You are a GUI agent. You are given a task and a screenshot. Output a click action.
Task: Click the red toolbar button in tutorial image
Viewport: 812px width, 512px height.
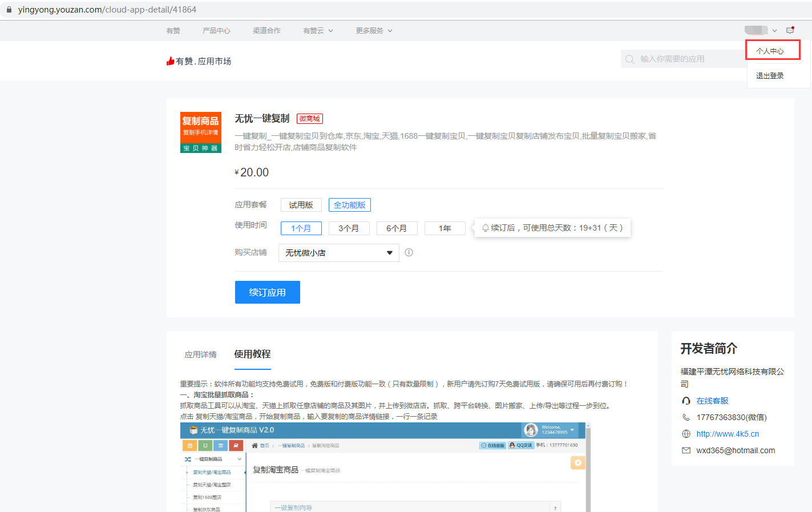point(236,445)
